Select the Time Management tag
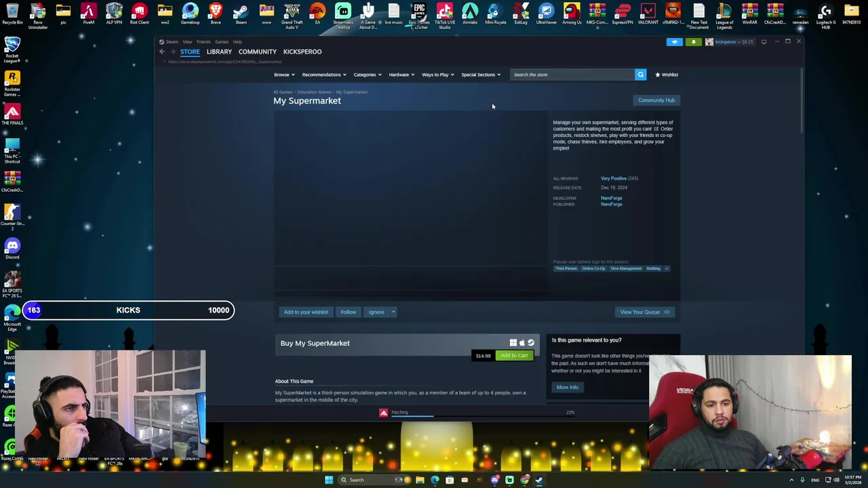This screenshot has width=868, height=488. (626, 268)
